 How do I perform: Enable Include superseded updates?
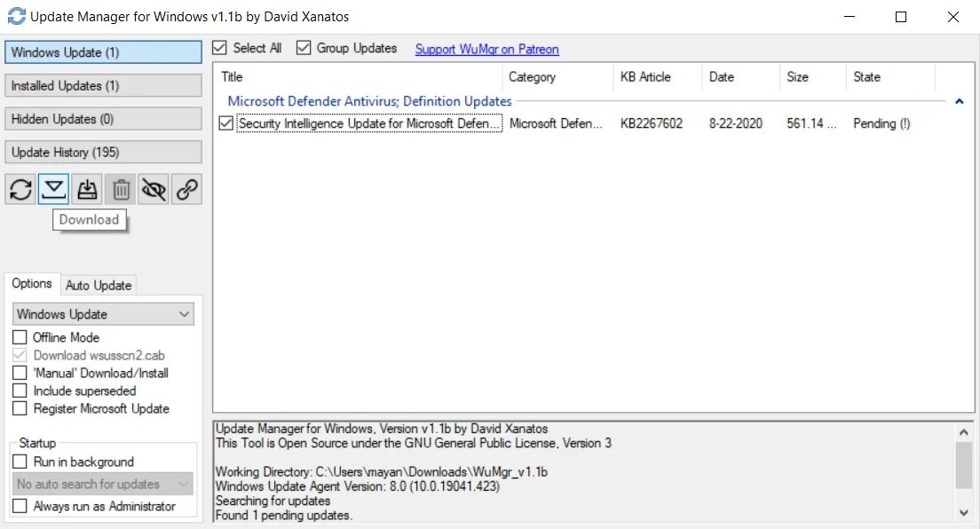pyautogui.click(x=20, y=391)
